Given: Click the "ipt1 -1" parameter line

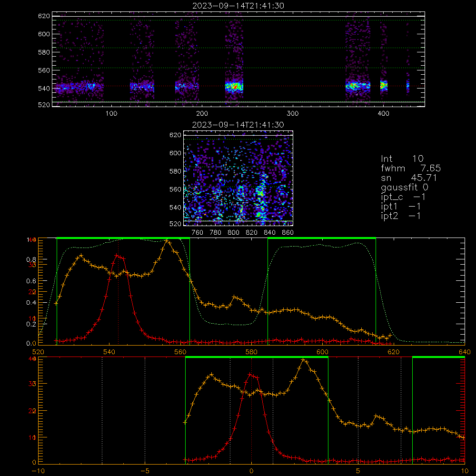Looking at the screenshot, I should click(400, 207).
